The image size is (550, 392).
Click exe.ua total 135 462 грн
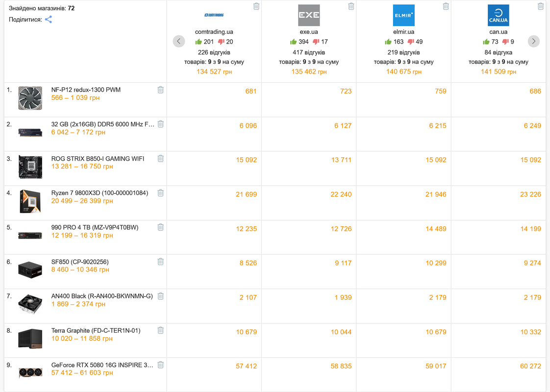click(309, 72)
